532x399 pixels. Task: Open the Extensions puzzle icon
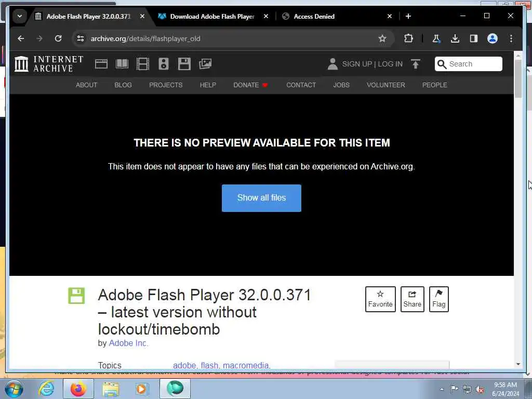[408, 38]
